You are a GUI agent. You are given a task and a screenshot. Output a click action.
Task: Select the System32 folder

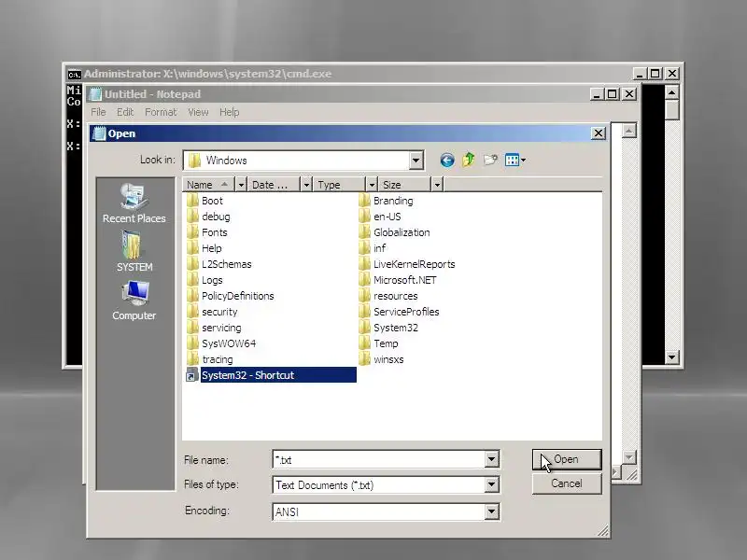388,328
